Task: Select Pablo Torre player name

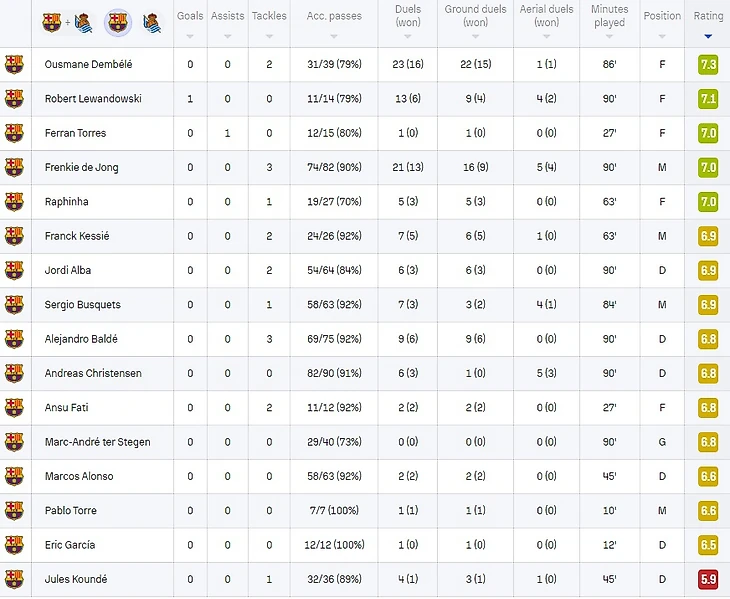Action: [71, 511]
